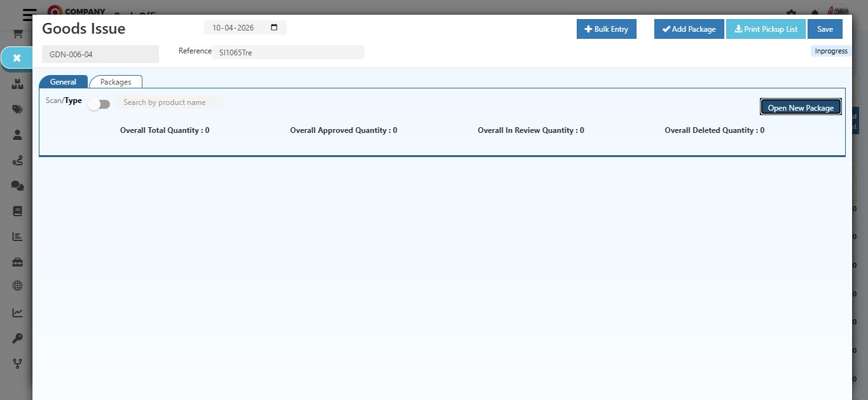Click the highlighted X icon in sidebar

(x=17, y=57)
